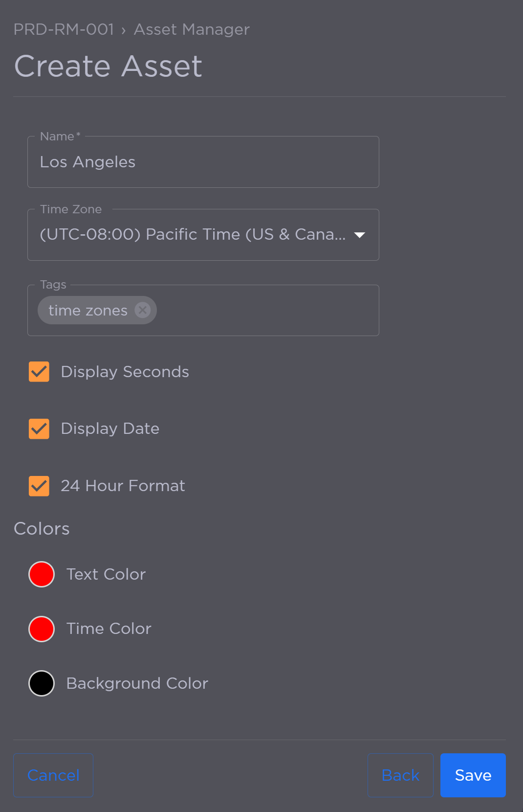Viewport: 523px width, 812px height.
Task: Click the x icon on the tag chip
Action: pos(142,310)
